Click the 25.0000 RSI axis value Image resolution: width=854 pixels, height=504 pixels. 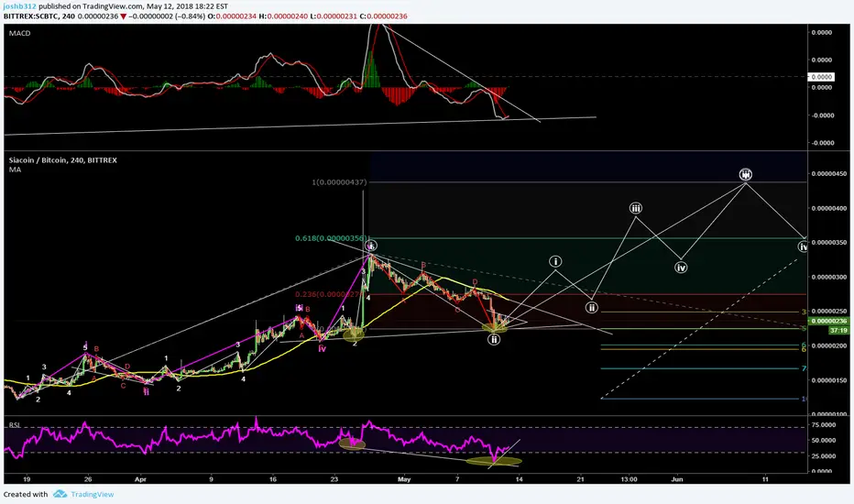tap(824, 456)
